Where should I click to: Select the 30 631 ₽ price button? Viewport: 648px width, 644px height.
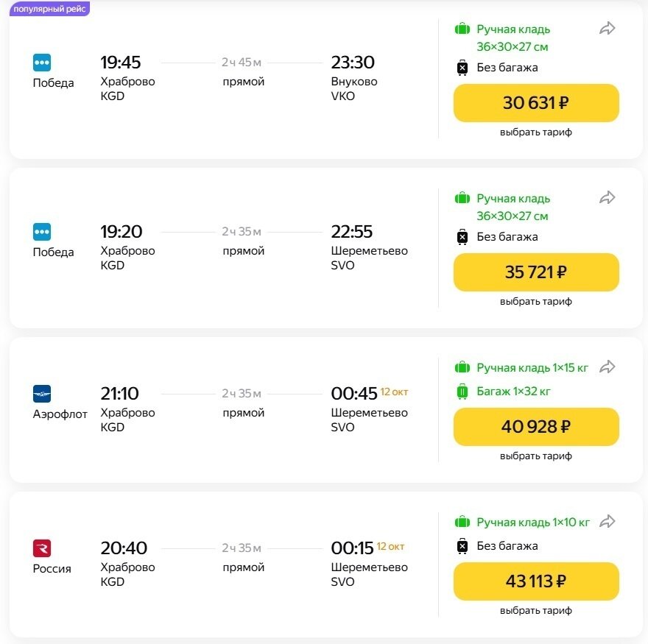tap(536, 103)
